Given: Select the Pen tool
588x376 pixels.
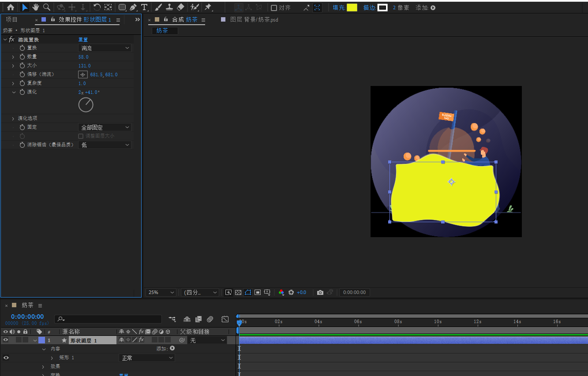Looking at the screenshot, I should (133, 7).
